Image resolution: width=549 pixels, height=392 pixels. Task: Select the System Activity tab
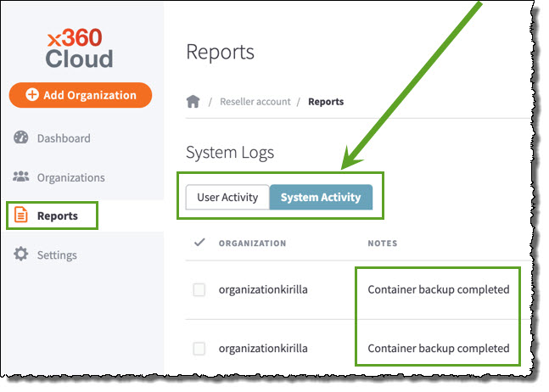(321, 197)
